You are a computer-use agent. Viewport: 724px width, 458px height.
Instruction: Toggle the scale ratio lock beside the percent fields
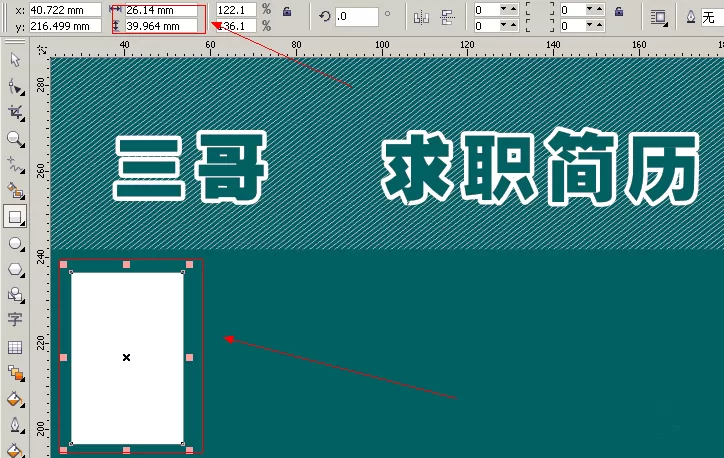pyautogui.click(x=287, y=12)
